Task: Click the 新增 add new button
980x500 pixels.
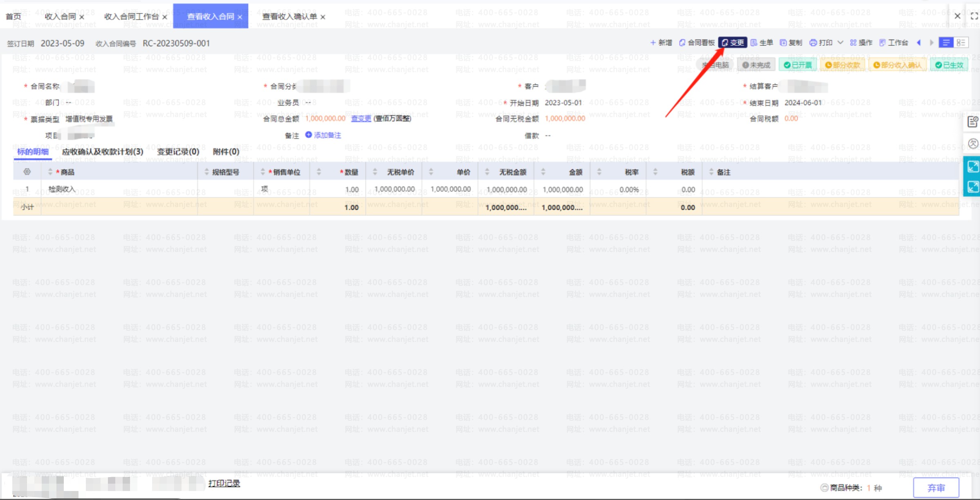Action: tap(661, 43)
